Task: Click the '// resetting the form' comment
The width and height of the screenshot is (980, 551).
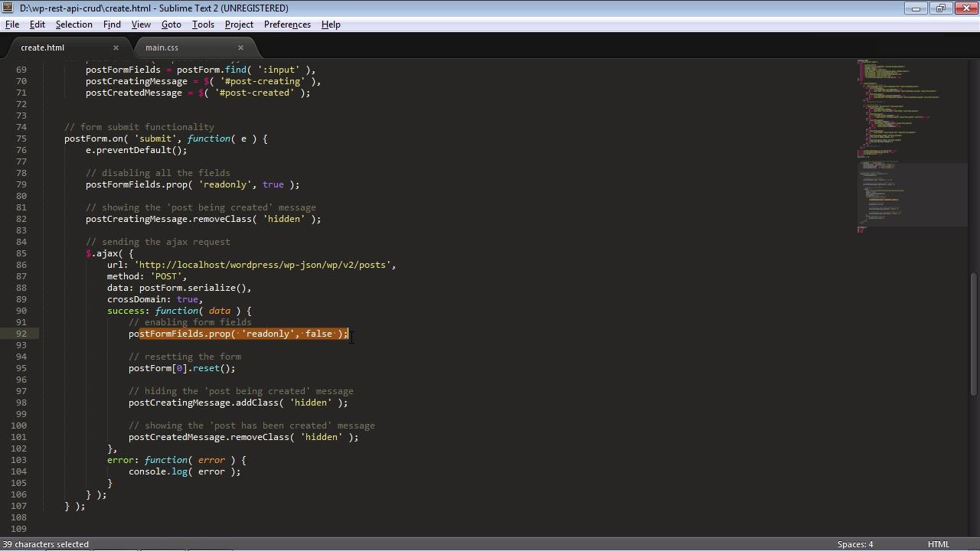Action: point(185,357)
